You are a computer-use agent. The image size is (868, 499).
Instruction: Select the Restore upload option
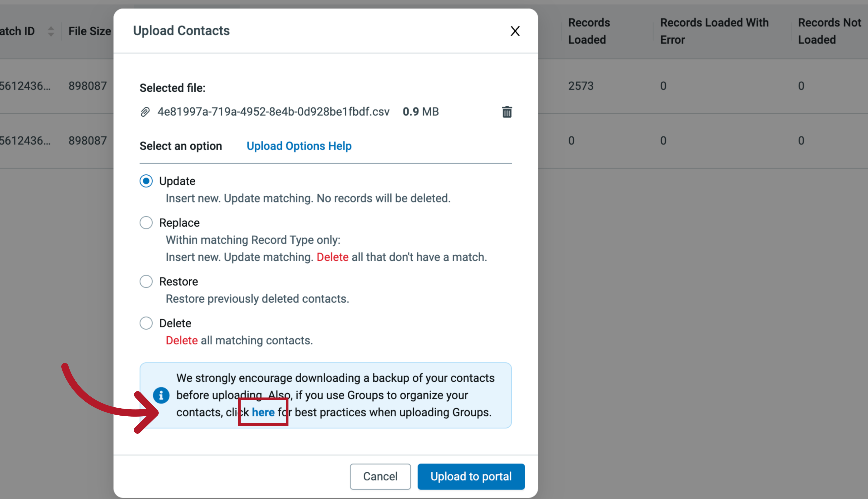click(x=146, y=281)
